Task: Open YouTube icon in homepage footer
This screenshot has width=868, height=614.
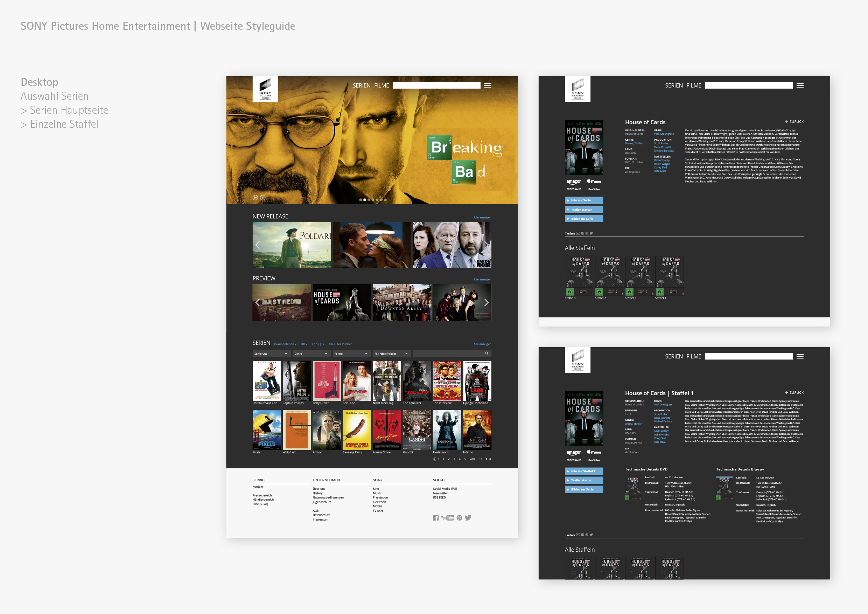Action: [448, 518]
